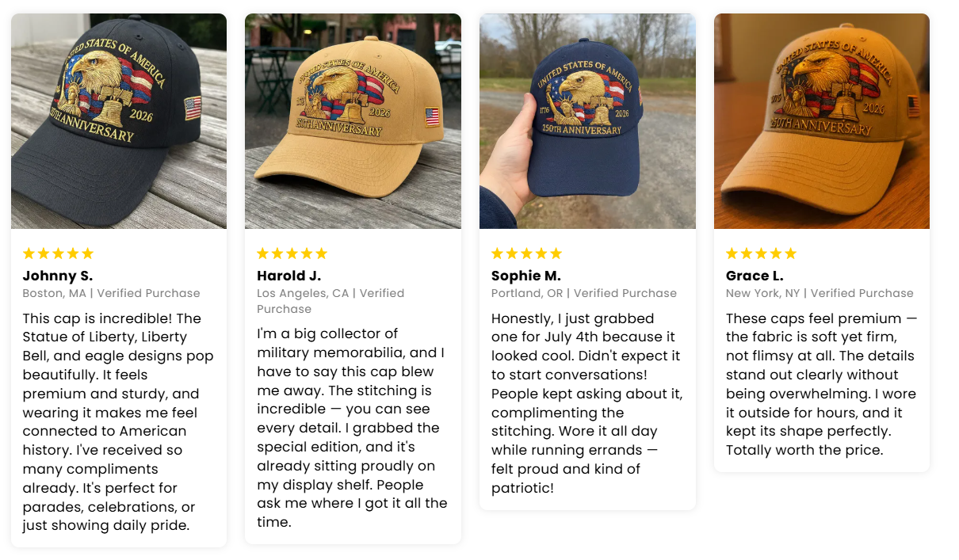Select the "Portland, OR | Verified Purchase" line
Screen dimensions: 959x560
[584, 293]
